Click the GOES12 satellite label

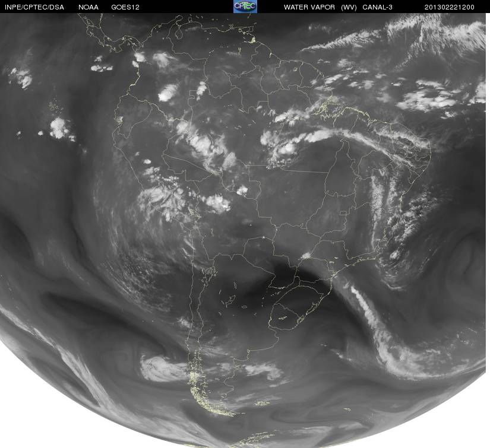(125, 7)
